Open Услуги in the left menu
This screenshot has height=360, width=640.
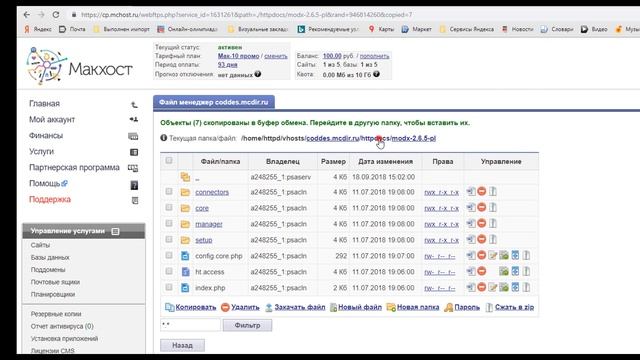[41, 151]
